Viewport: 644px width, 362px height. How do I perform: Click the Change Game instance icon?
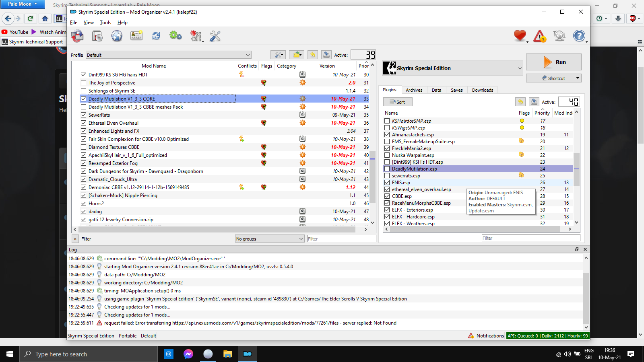coord(78,36)
